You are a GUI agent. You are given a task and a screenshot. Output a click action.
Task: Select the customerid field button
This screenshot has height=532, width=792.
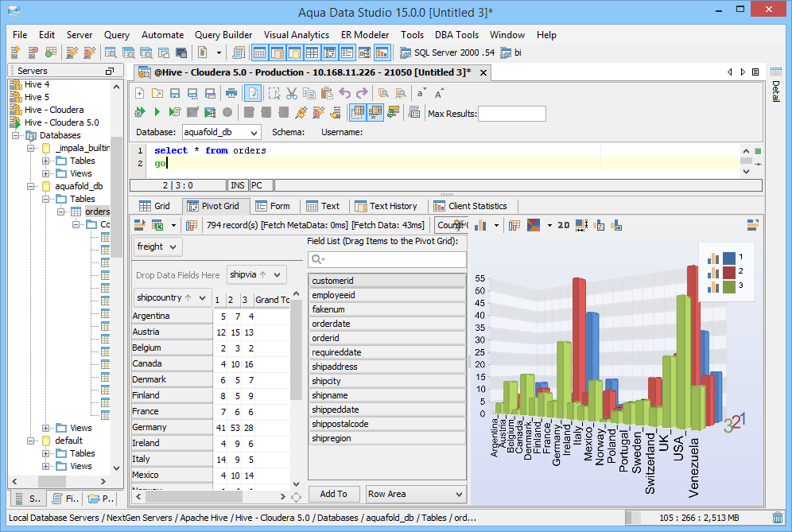(x=387, y=281)
